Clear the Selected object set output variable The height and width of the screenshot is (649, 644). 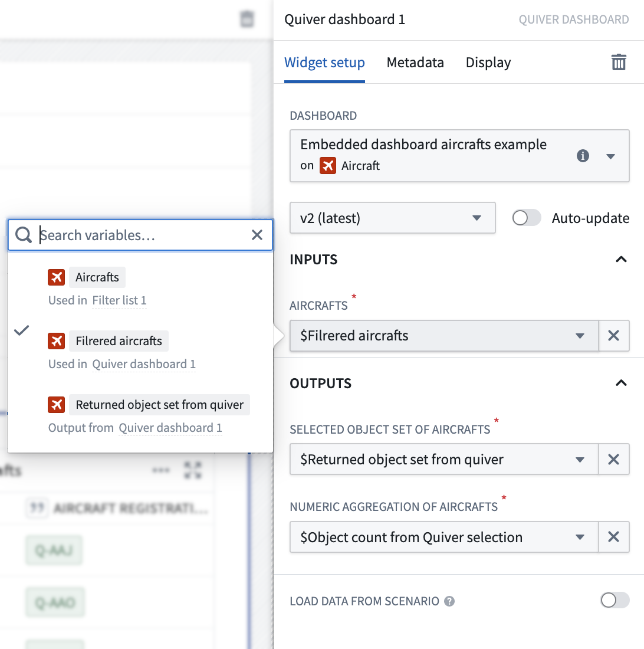click(x=614, y=459)
